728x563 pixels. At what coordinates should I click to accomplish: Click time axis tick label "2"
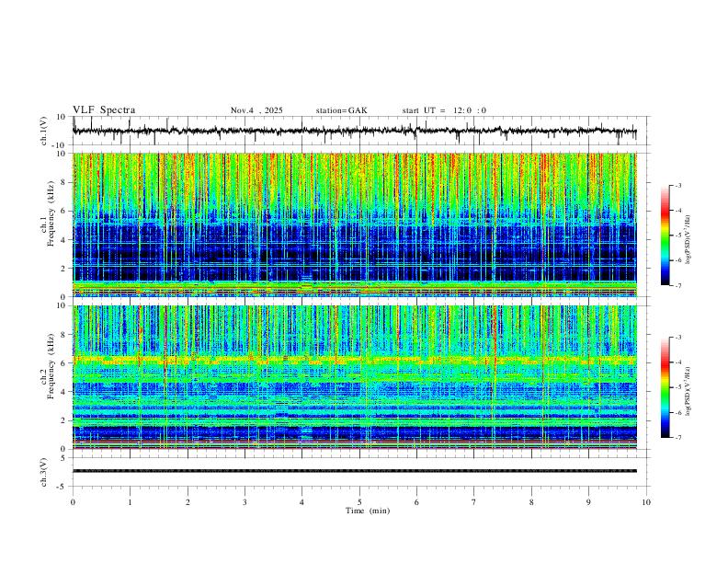[x=188, y=502]
